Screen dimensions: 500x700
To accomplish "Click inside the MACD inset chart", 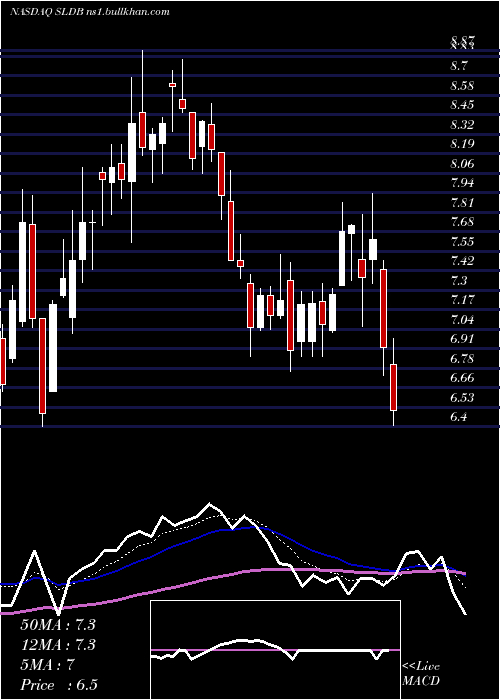I will [x=275, y=650].
